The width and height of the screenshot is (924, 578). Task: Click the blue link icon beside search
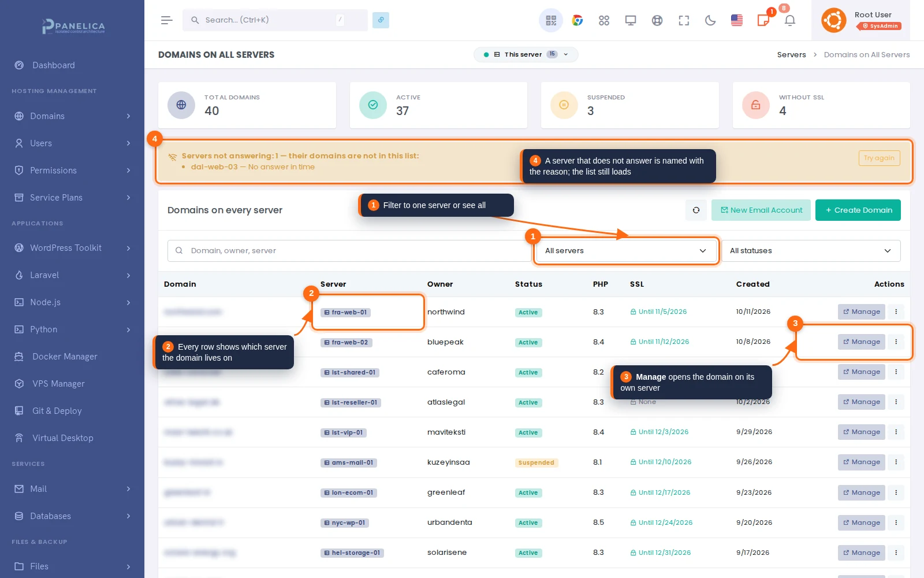(381, 20)
